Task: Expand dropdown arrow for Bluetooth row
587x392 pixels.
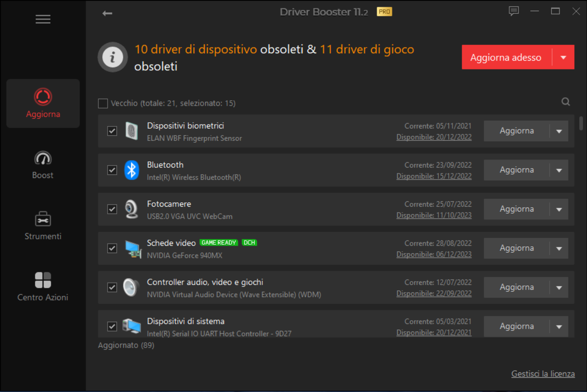Action: tap(559, 170)
